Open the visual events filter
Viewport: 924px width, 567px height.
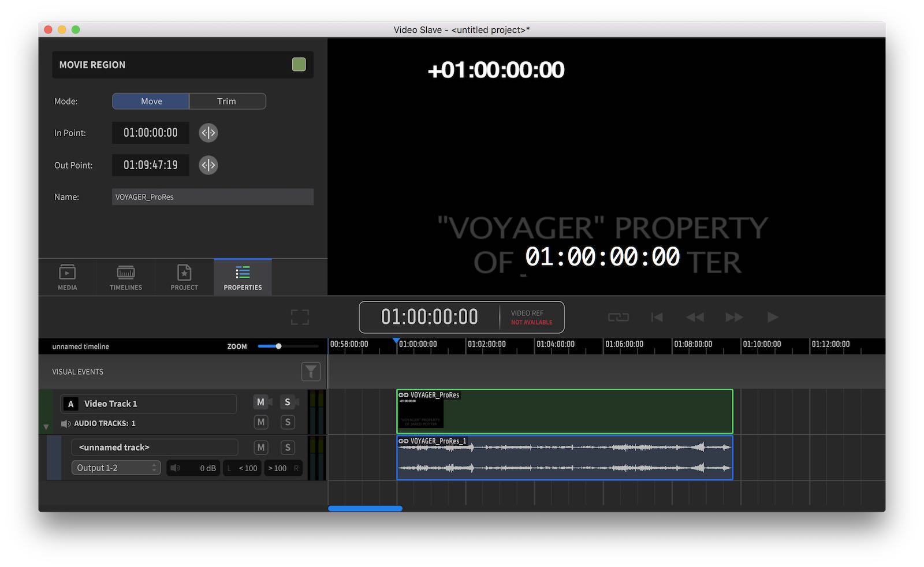coord(311,372)
